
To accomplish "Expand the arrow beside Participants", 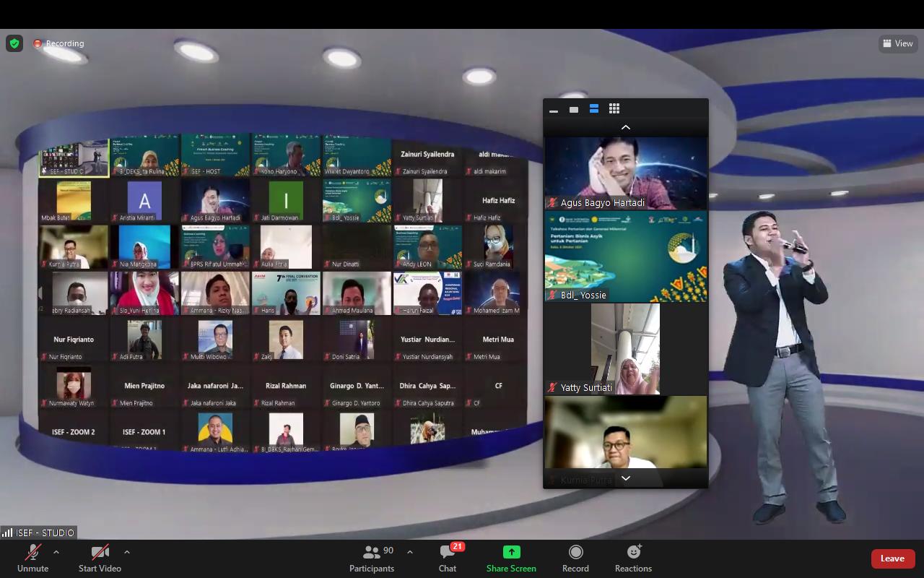I will (410, 552).
